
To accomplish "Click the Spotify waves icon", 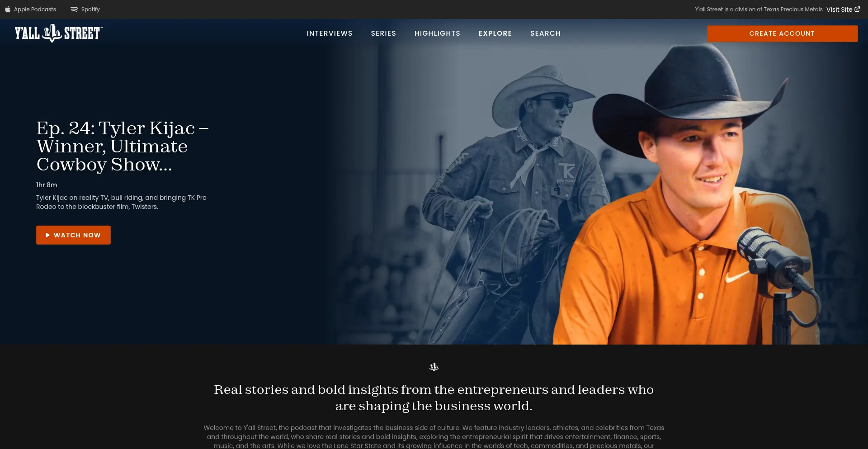I will 74,9.
